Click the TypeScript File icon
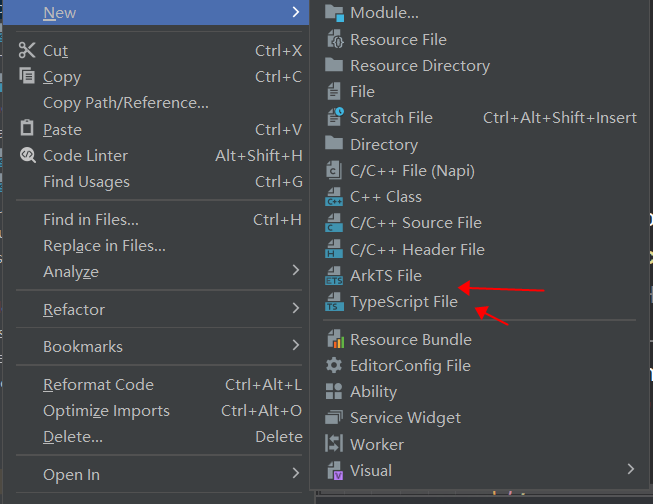This screenshot has height=504, width=653. [334, 302]
